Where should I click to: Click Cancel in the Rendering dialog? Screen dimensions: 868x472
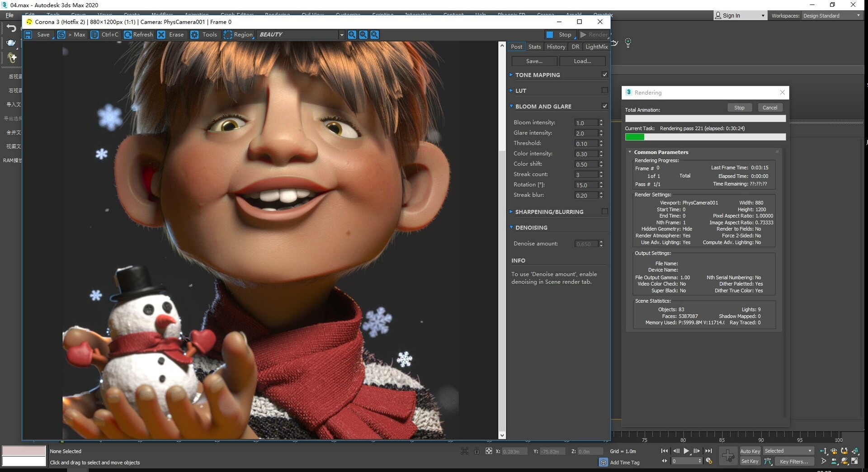point(769,108)
